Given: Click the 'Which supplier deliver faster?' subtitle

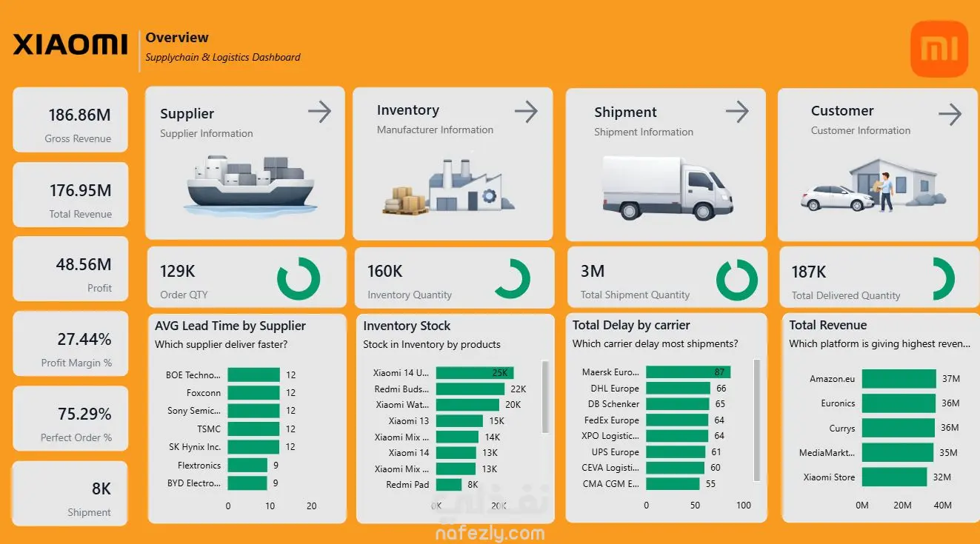Looking at the screenshot, I should 221,344.
